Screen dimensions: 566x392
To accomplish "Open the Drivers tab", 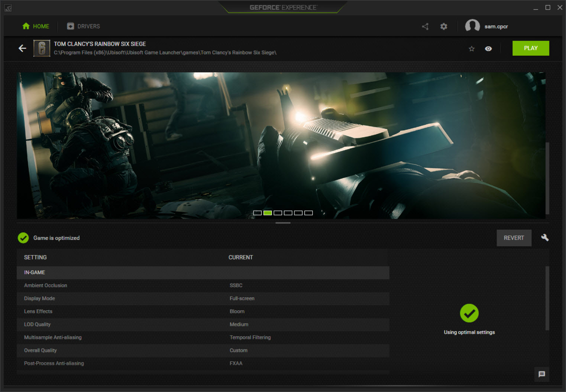I will 83,26.
